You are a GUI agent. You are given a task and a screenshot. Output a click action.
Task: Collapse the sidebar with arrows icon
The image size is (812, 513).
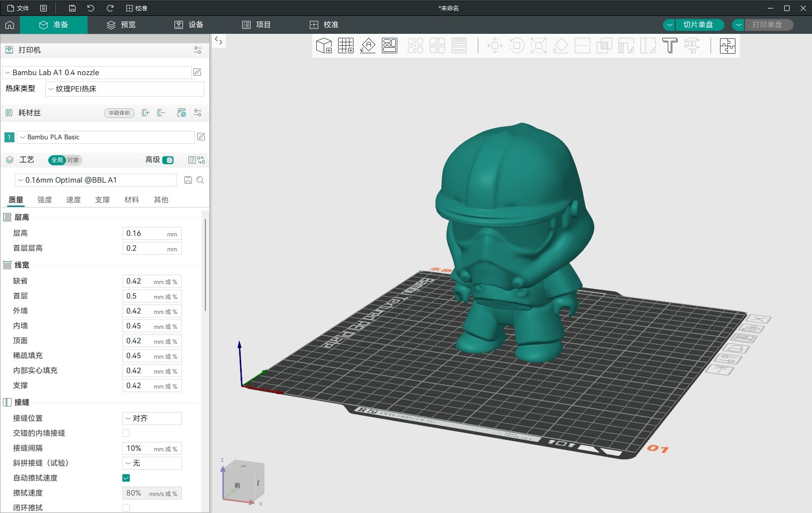pos(219,41)
